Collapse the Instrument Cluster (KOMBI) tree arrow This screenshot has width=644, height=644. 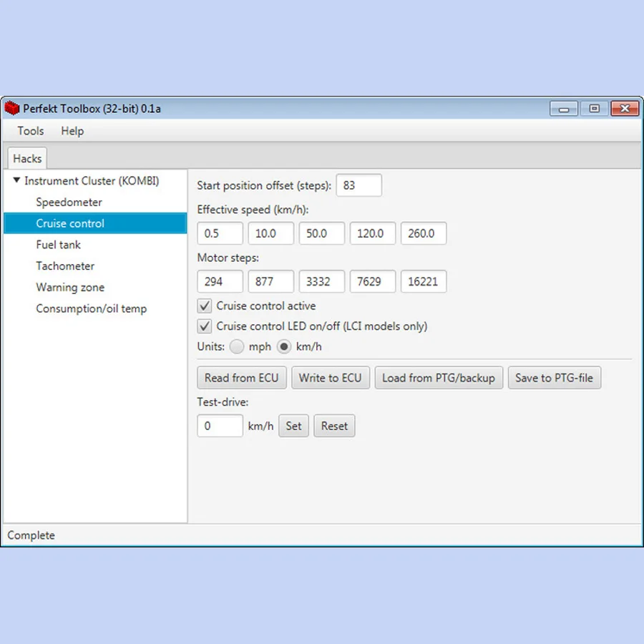pos(16,180)
